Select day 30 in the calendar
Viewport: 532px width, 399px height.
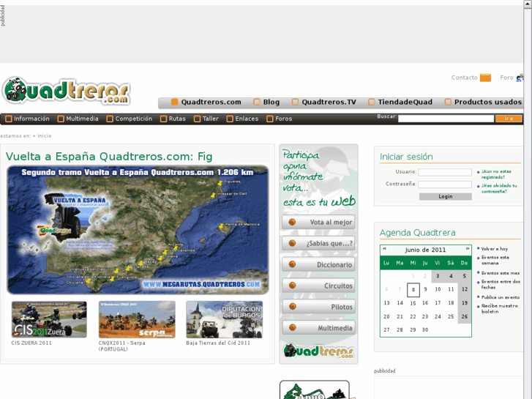(425, 329)
